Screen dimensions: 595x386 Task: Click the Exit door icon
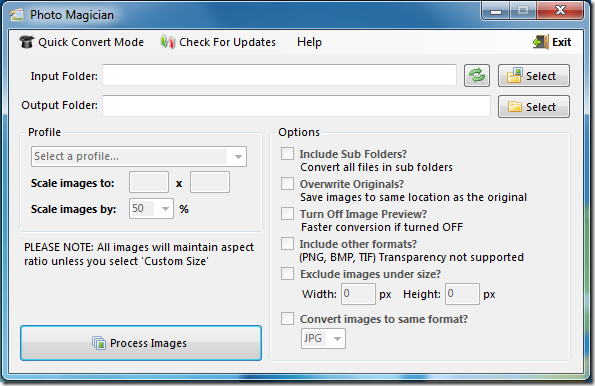coord(541,42)
